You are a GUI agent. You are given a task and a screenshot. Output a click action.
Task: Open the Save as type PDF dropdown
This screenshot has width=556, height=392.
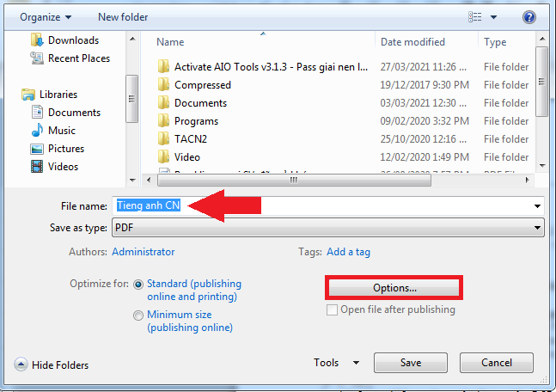[328, 228]
